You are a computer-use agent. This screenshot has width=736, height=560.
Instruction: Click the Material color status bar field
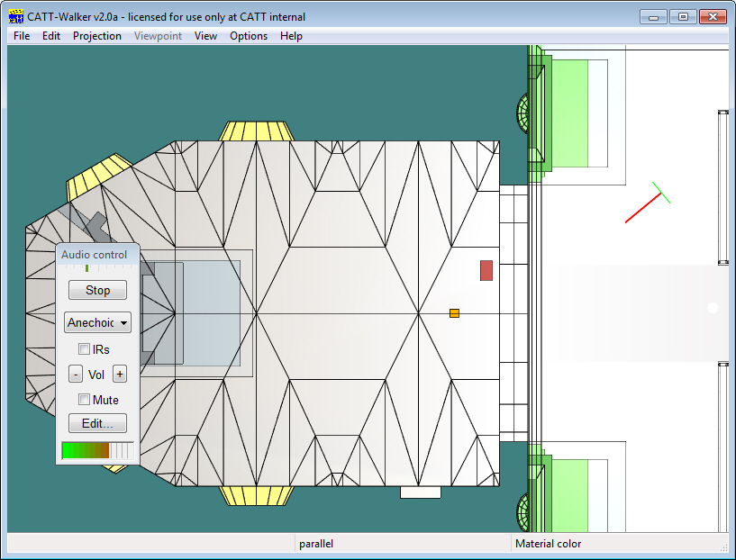[x=613, y=544]
